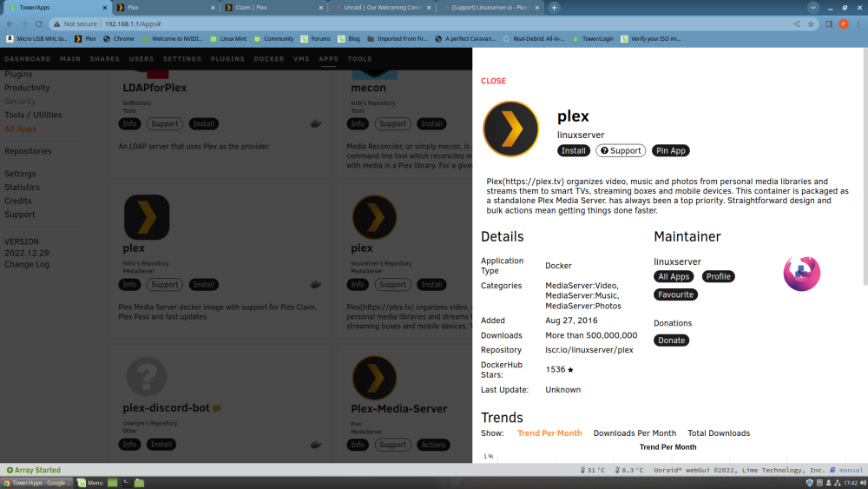Open the Chrome profile avatar
868x489 pixels.
tap(844, 23)
